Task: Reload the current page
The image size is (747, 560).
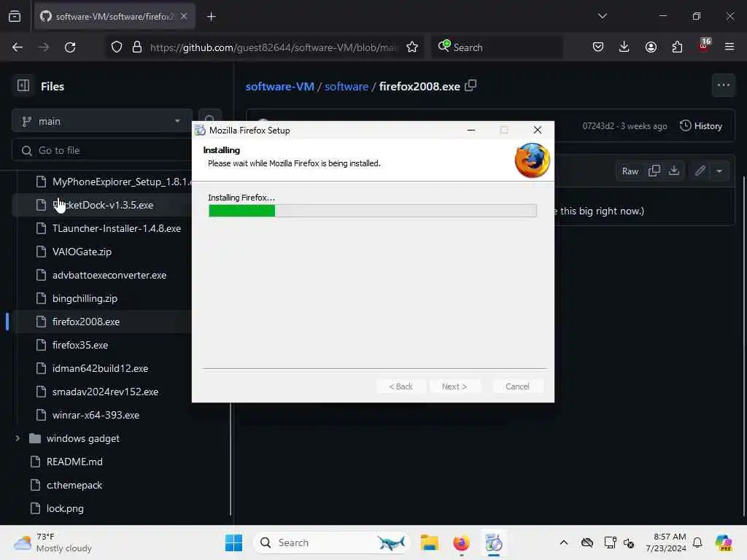Action: coord(70,47)
